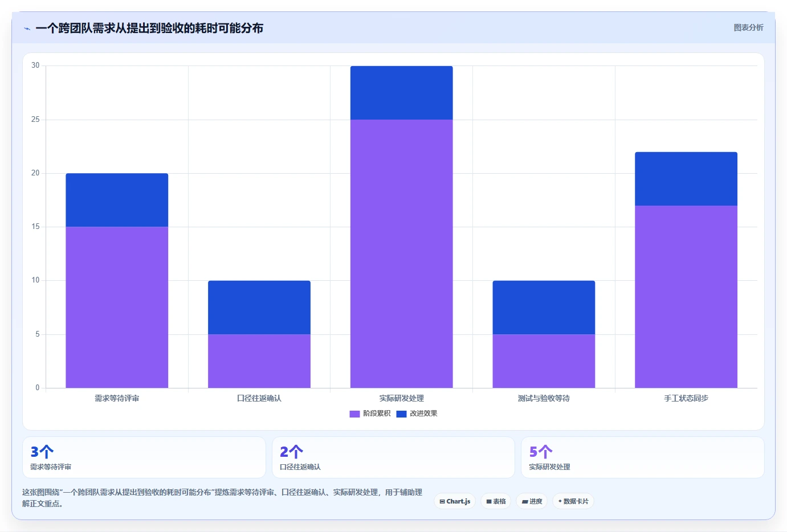Click the diamond icon inside the 数据卡片 chip
The width and height of the screenshot is (787, 532).
click(x=560, y=501)
